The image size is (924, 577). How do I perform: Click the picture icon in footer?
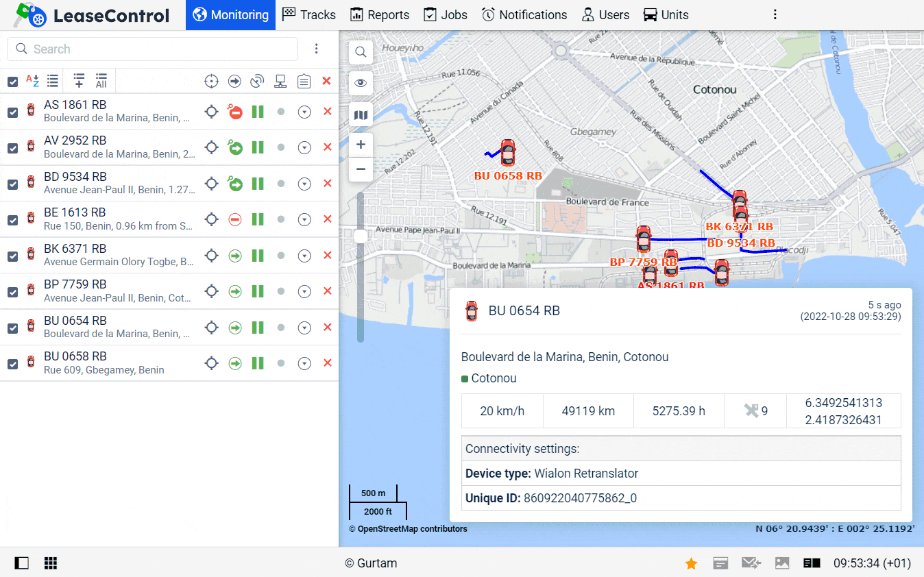(782, 563)
